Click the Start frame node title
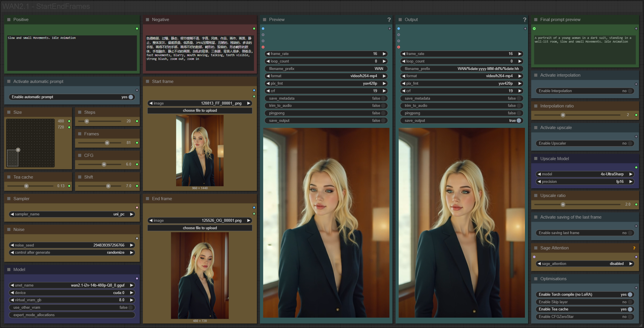The image size is (644, 328). point(163,81)
